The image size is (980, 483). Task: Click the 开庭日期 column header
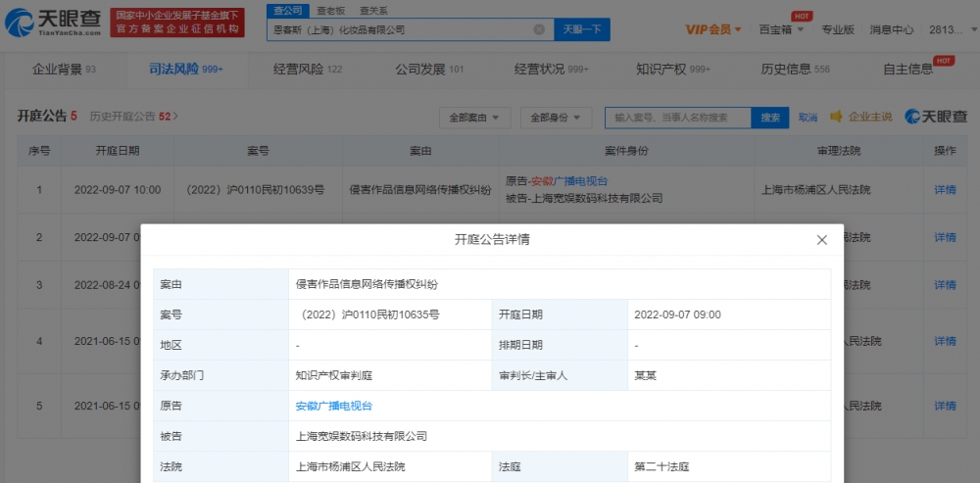click(x=118, y=151)
